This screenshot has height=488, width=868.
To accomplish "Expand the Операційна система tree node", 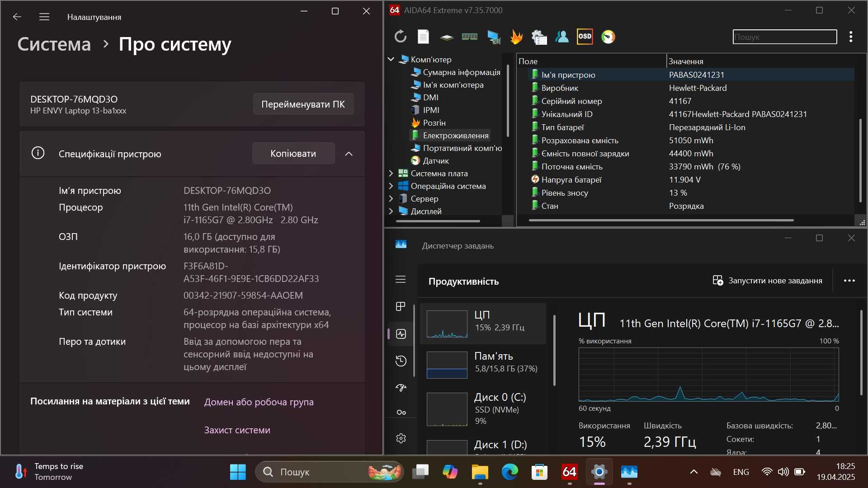I will [391, 186].
